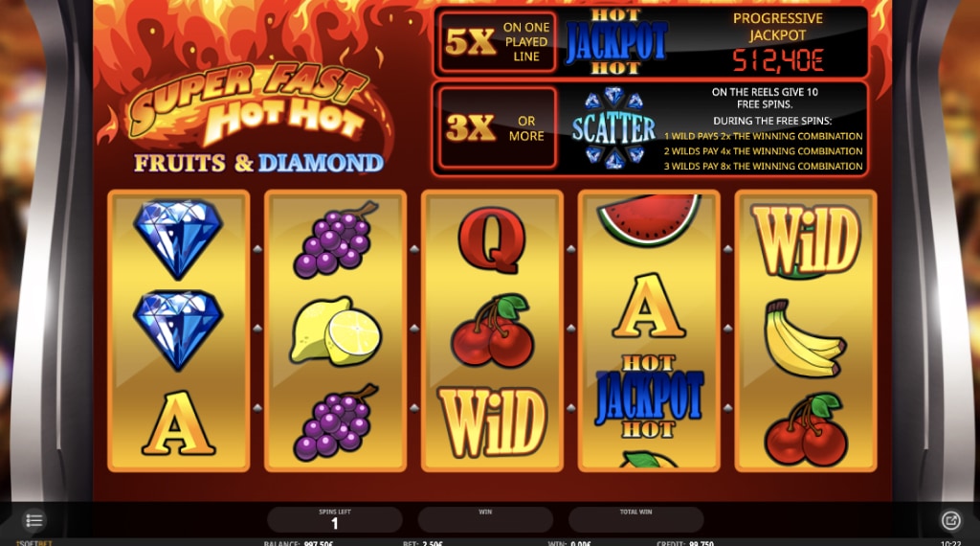This screenshot has height=546, width=980.
Task: Click the share/exit icon in the bottom right
Action: click(950, 520)
